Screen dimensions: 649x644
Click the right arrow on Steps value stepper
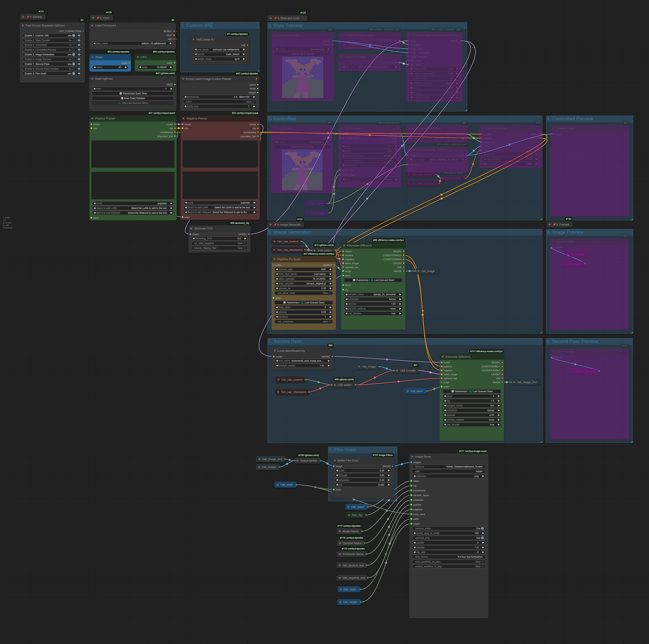[126, 67]
